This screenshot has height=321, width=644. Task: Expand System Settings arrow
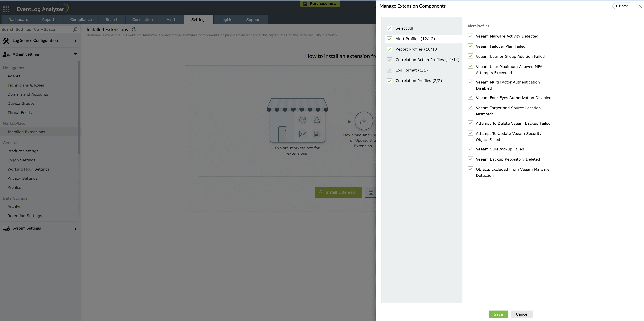click(x=75, y=229)
